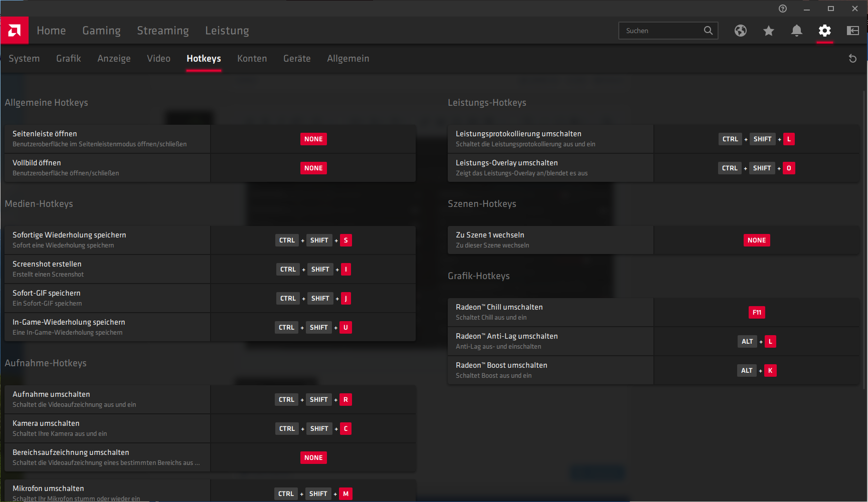Click the 'Aufnahme-Hotkeys' section heading

pos(46,363)
